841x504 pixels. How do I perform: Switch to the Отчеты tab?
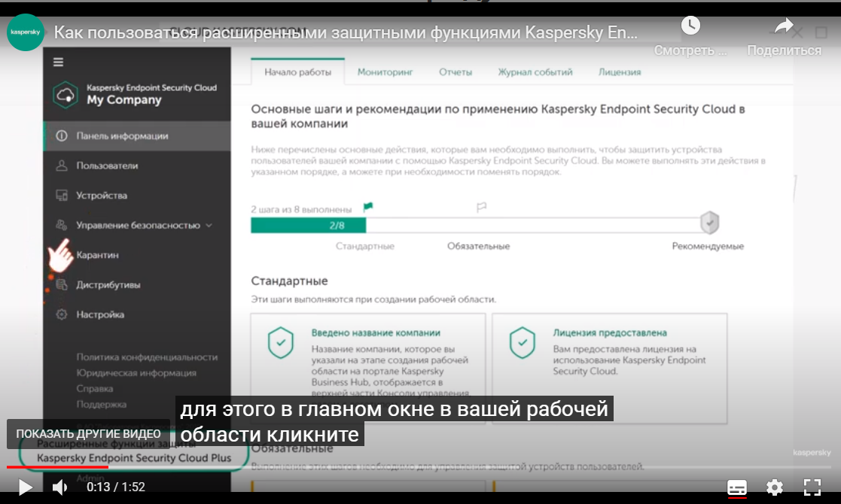point(456,71)
